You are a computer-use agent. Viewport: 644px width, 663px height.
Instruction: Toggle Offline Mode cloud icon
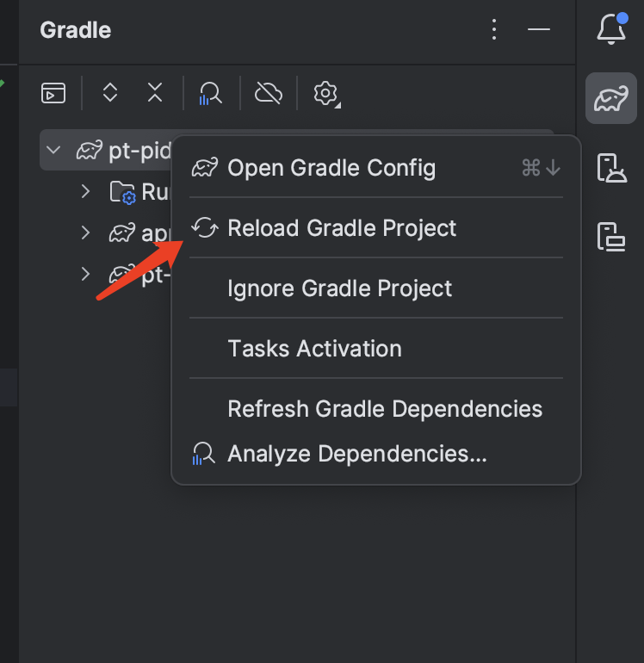tap(269, 93)
